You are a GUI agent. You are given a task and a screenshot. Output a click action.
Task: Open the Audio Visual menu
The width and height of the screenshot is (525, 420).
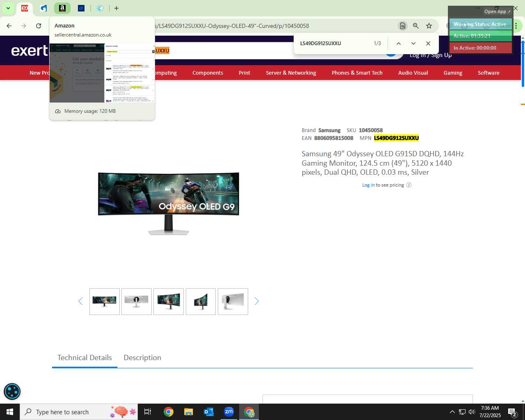click(x=413, y=73)
